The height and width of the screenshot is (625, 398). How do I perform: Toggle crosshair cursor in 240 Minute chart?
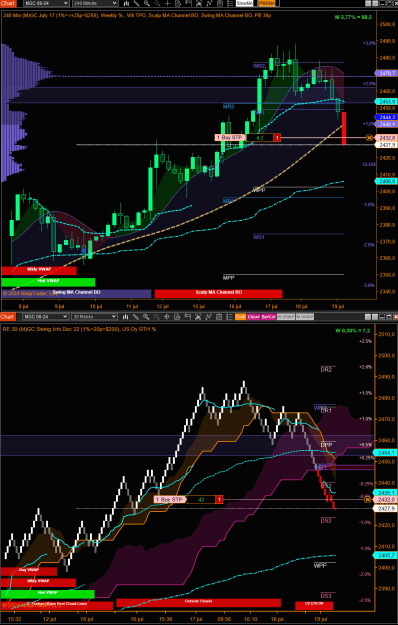167,3
